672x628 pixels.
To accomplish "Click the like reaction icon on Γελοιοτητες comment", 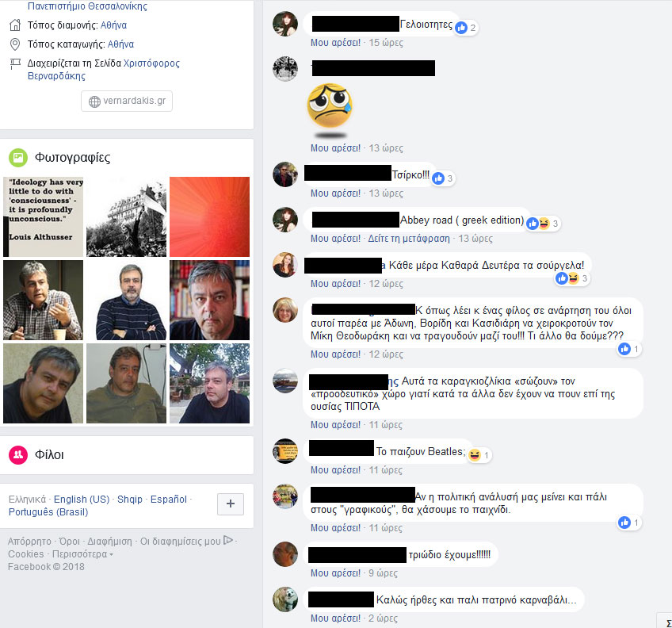I will click(x=461, y=28).
